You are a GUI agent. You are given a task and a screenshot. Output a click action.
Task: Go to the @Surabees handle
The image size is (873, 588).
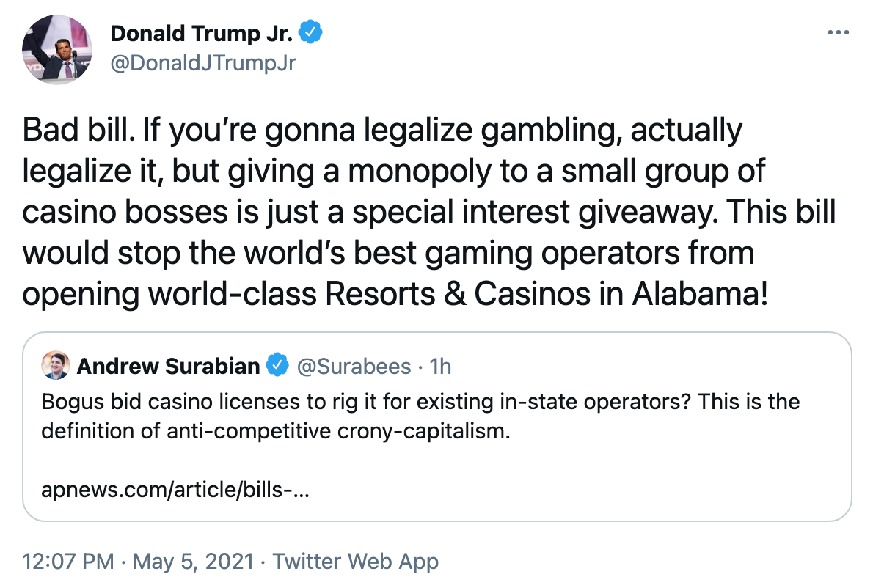pos(353,366)
